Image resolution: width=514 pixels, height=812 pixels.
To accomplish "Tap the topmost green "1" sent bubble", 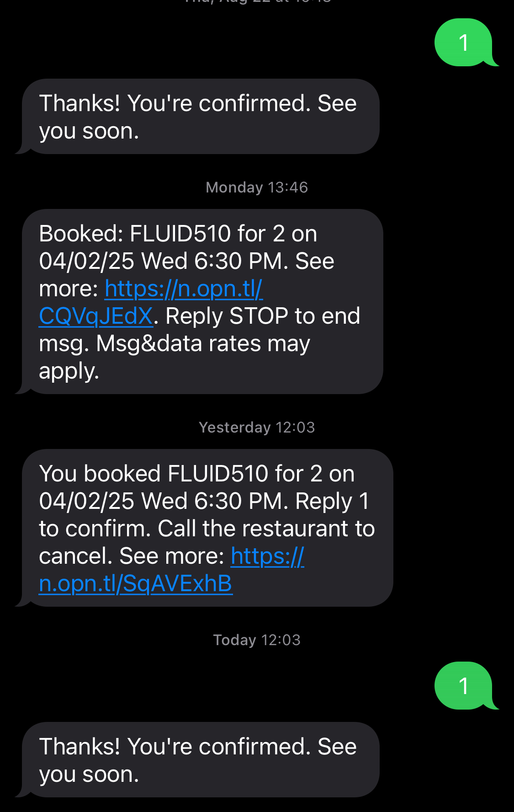I will (x=463, y=43).
